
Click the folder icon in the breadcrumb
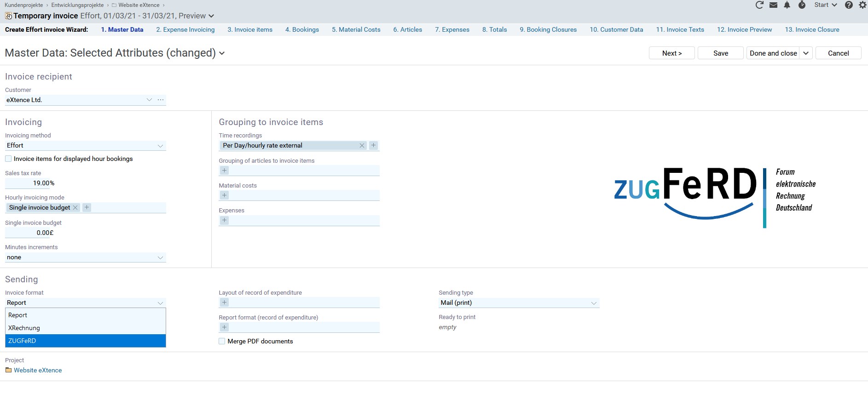(x=114, y=5)
